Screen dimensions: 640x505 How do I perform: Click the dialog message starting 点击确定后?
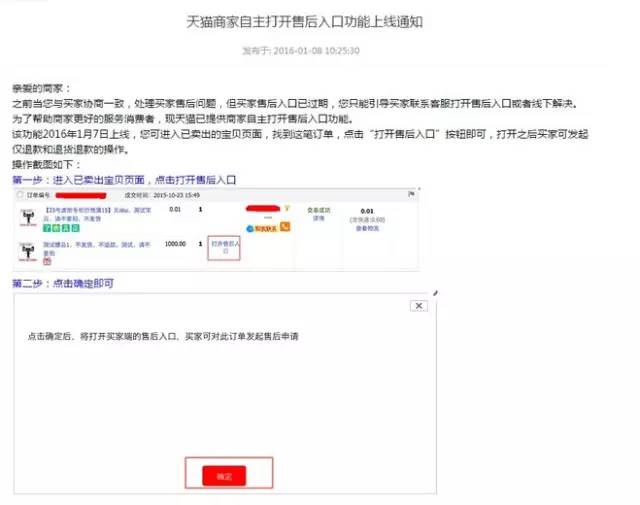coord(163,336)
